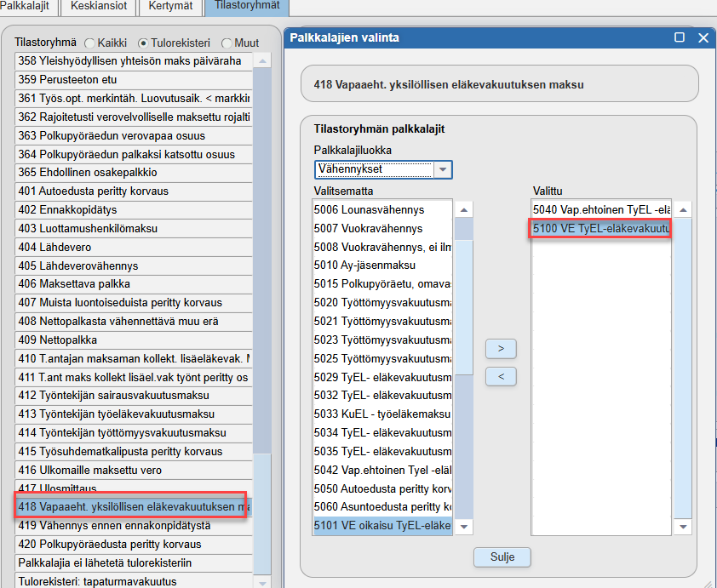
Task: Select 5100 VE TyEL-eläkevakuutus in Valittu
Action: (601, 228)
